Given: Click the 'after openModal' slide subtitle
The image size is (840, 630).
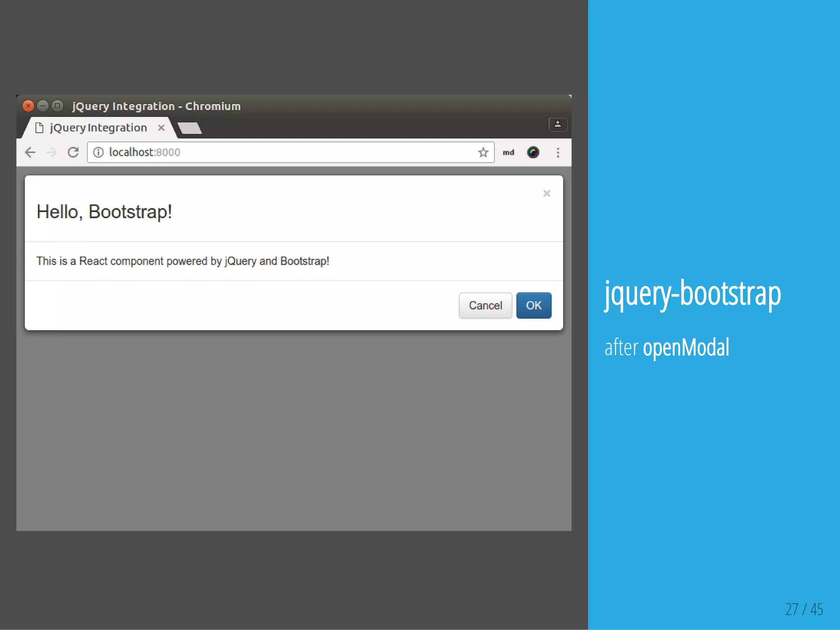Looking at the screenshot, I should (x=667, y=348).
